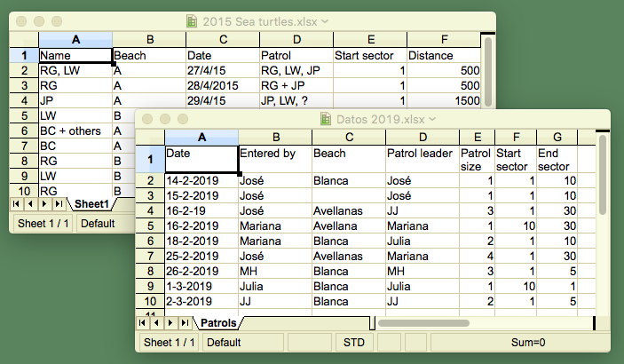Image resolution: width=624 pixels, height=364 pixels.
Task: Click Sheet 1 / 1 in Sea turtles status bar
Action: tap(43, 222)
